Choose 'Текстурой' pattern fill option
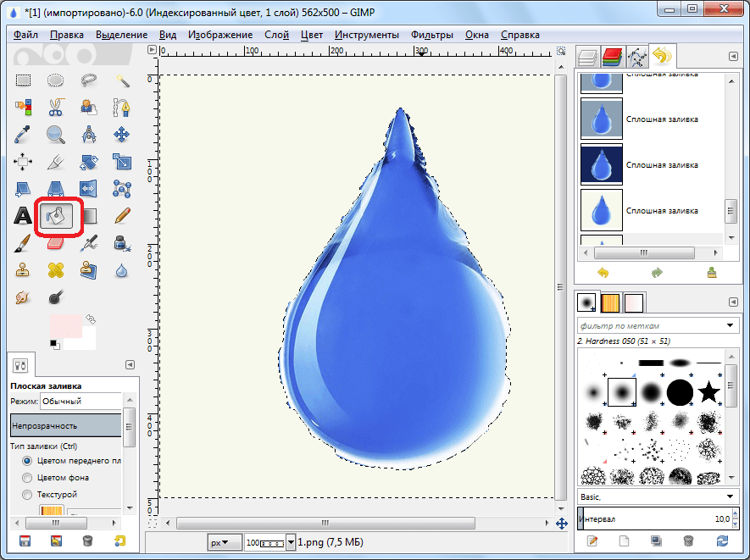 [x=28, y=494]
